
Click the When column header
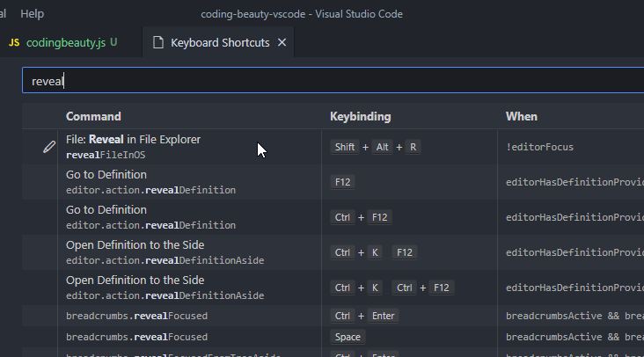[521, 116]
